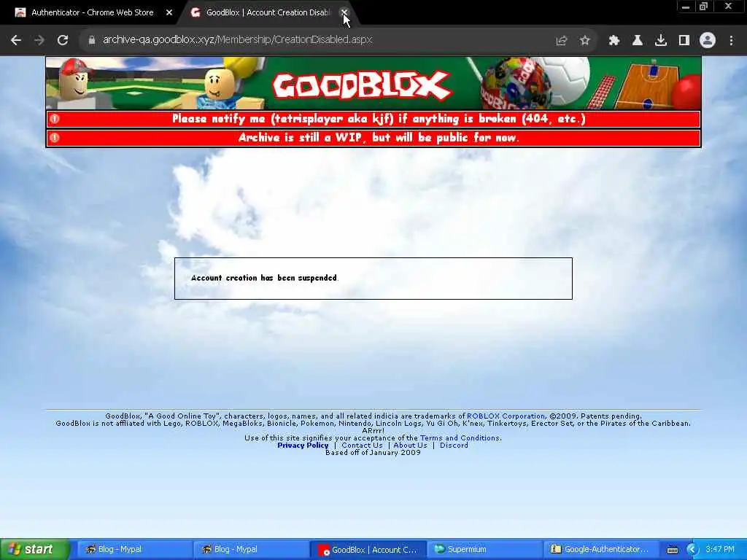Switch to GoodBlox taskbar window
Screen dimensions: 747x560
(x=367, y=550)
